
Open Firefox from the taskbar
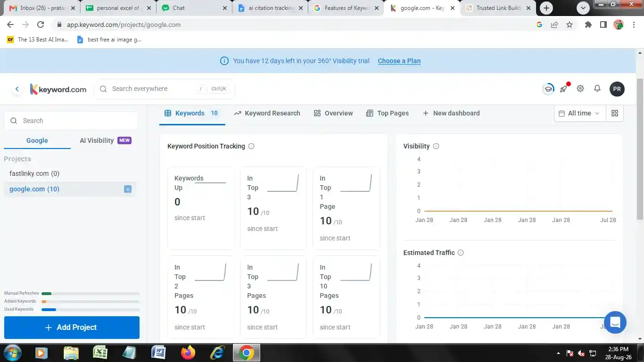[188, 353]
